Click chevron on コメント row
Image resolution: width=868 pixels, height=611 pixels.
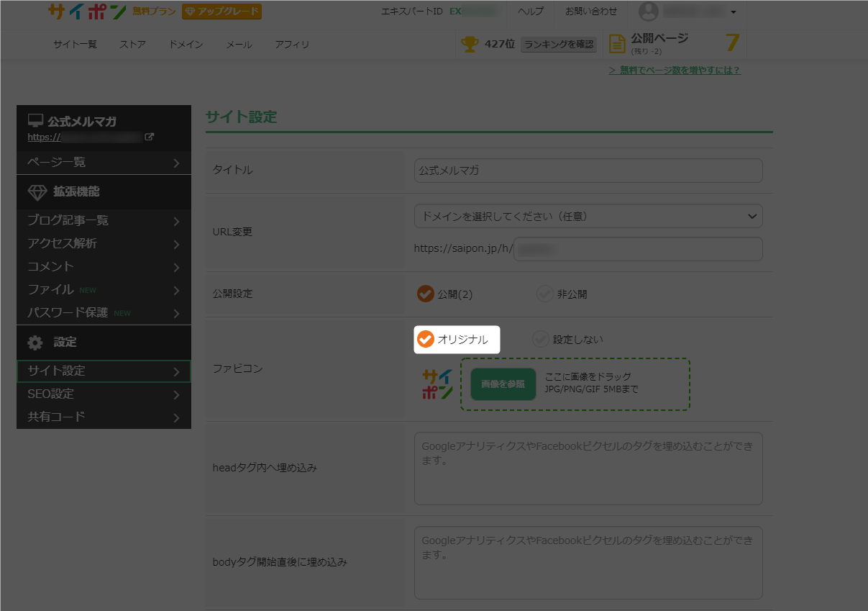tap(177, 268)
